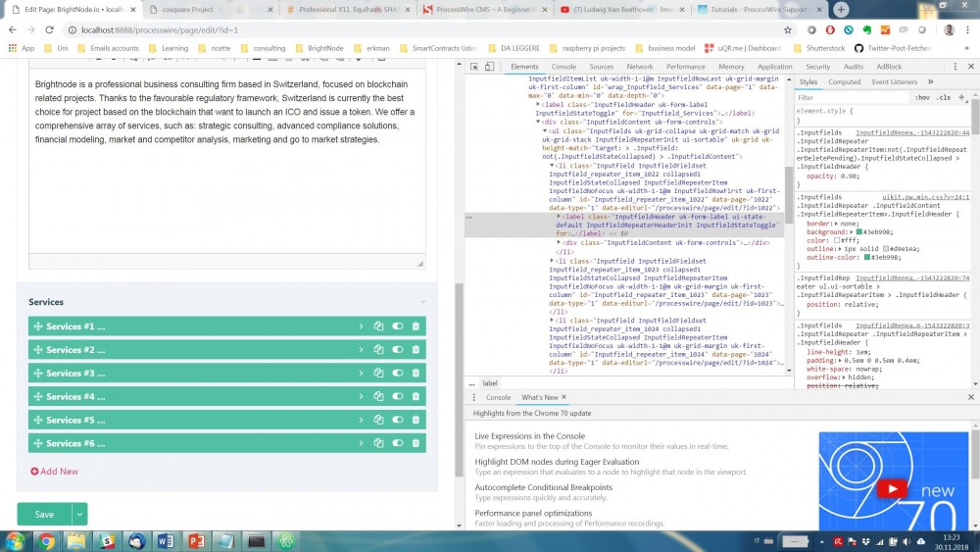Click the drag handle icon of Services #2
Screen dimensions: 980x552
click(38, 350)
